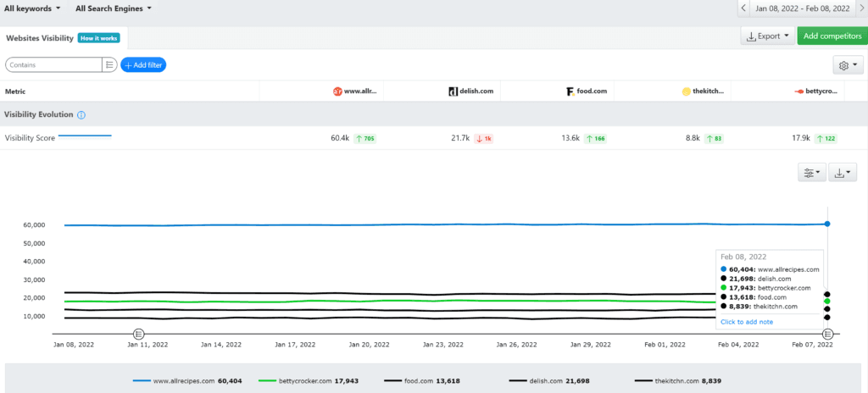This screenshot has width=868, height=393.
Task: Click the green 122 change badge
Action: click(x=826, y=138)
